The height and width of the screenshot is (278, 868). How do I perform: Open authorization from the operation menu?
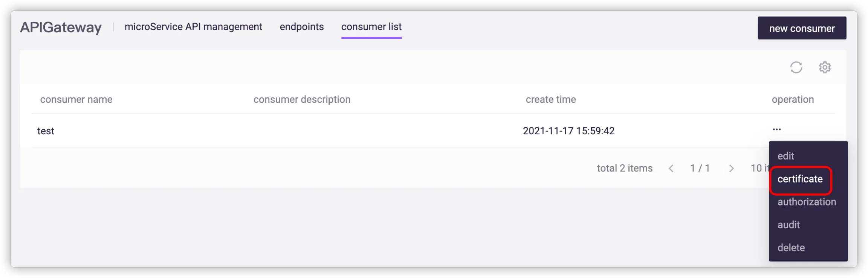[x=807, y=202]
